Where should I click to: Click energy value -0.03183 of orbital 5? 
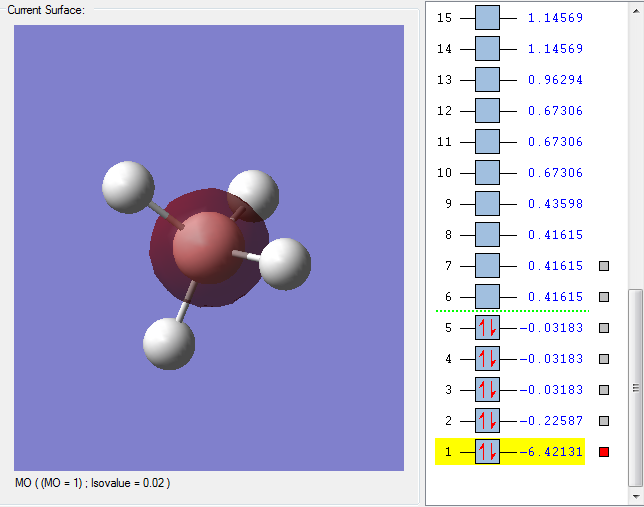(551, 328)
